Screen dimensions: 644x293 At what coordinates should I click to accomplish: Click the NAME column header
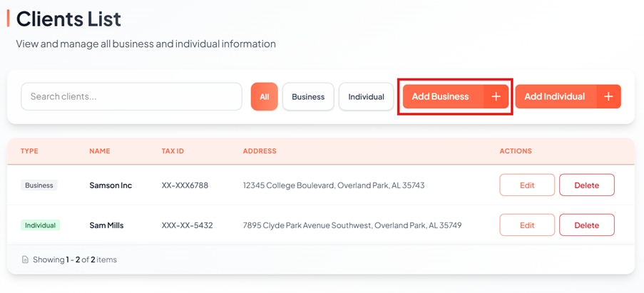[x=99, y=151]
